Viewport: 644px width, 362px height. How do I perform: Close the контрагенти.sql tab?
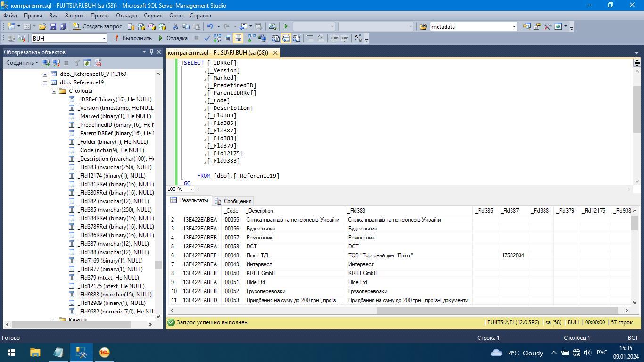pyautogui.click(x=275, y=53)
